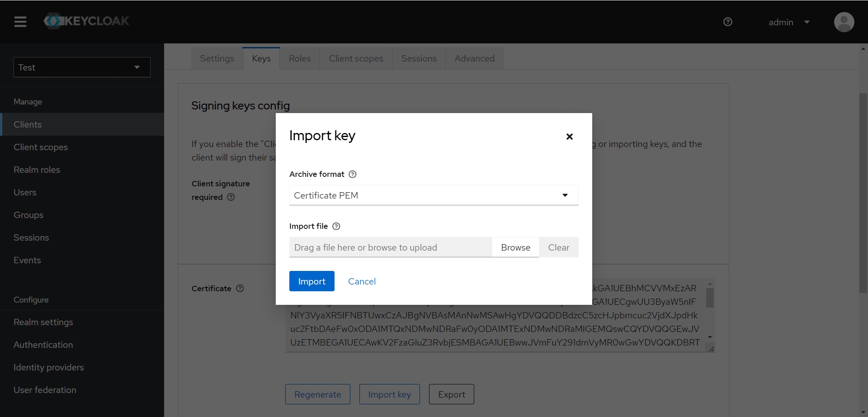Open Identity providers in sidebar
Screen dimensions: 868x417
coord(49,367)
